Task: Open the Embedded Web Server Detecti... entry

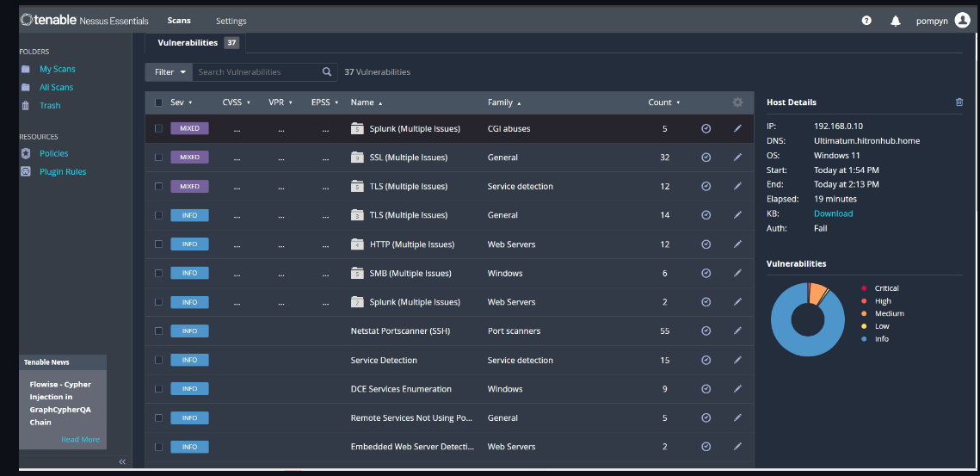Action: [x=412, y=447]
